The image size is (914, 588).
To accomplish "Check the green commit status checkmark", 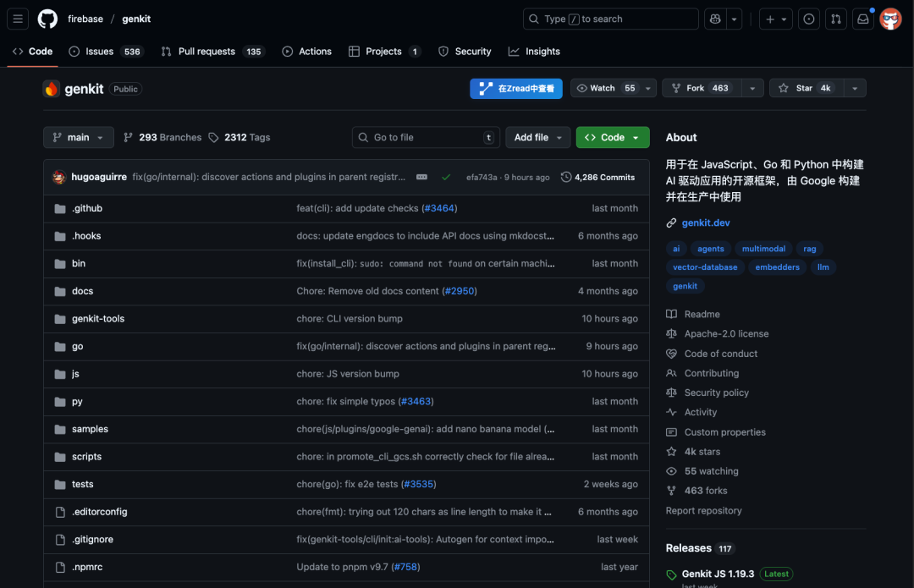I will coord(446,177).
